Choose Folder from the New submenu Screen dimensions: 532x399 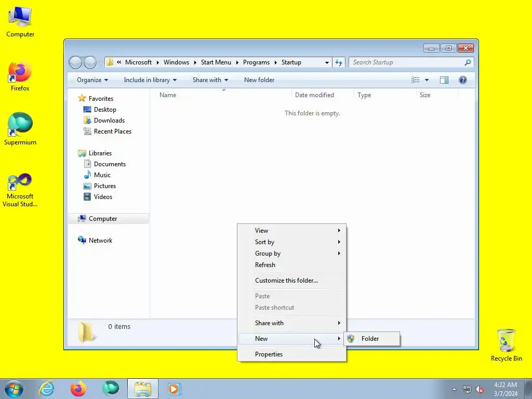(372, 339)
